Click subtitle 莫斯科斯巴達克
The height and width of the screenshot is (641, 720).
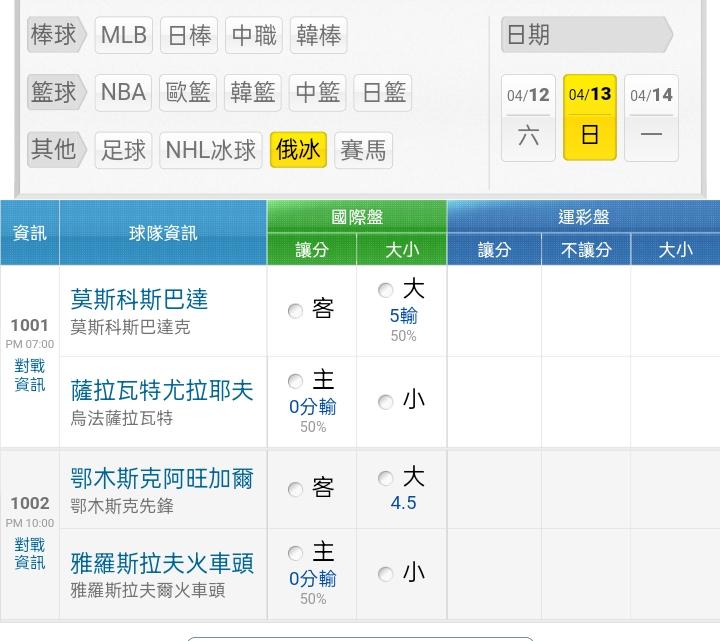tap(130, 327)
